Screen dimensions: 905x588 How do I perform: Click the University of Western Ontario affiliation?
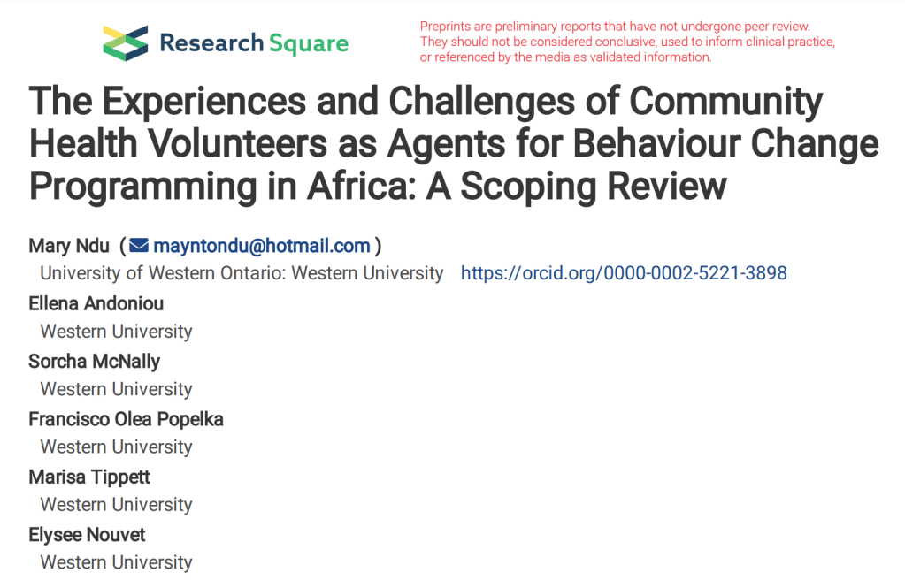point(242,273)
